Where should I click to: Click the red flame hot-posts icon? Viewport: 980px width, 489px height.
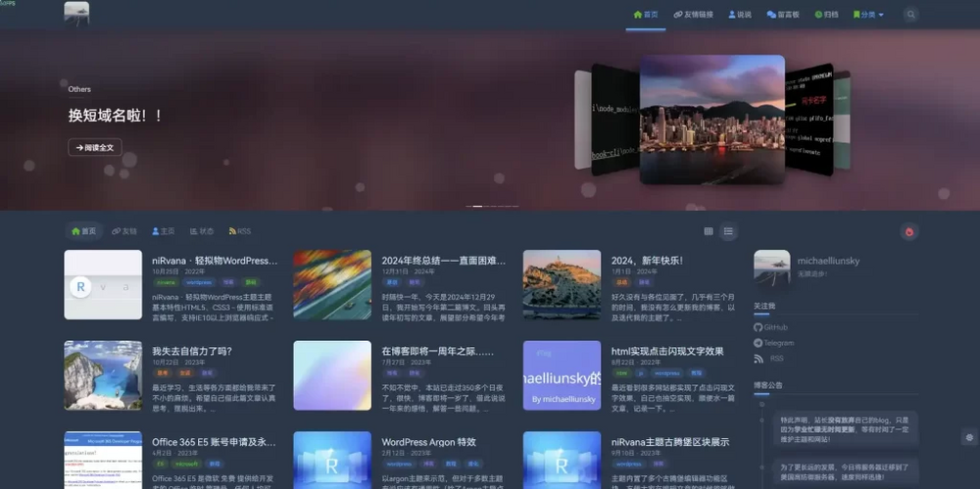pos(909,231)
